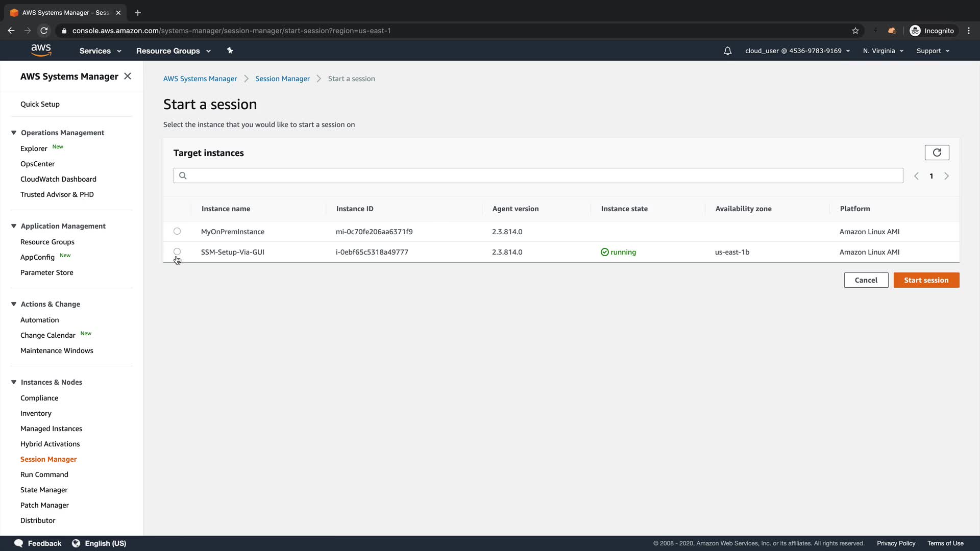
Task: Open the N. Virginia region dropdown
Action: click(x=883, y=51)
